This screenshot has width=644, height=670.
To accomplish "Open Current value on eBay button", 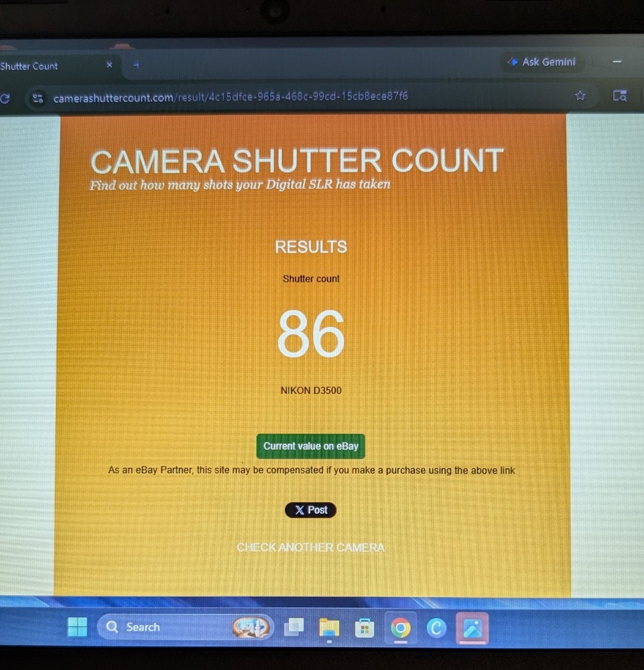I will coord(311,446).
